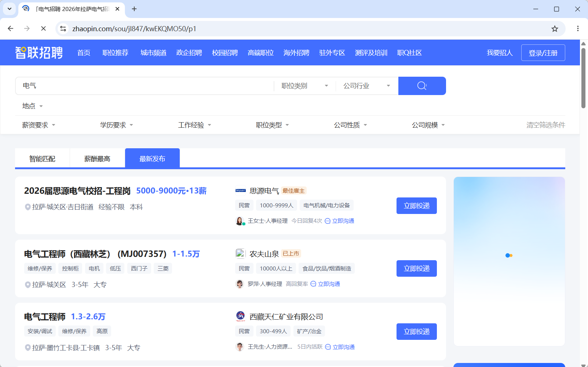The height and width of the screenshot is (367, 588).
Task: Click 我要招人 link
Action: coord(500,53)
